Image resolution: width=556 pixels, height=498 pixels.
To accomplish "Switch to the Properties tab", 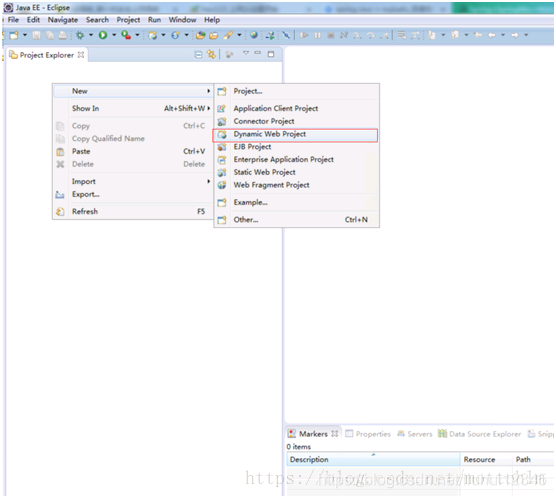I will tap(368, 434).
